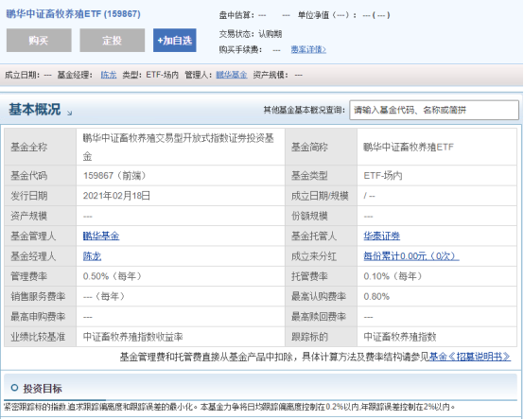Viewport: 524px width, 420px height.
Task: Open 鹏华基金 link in 基金管理人 row
Action: click(x=101, y=236)
